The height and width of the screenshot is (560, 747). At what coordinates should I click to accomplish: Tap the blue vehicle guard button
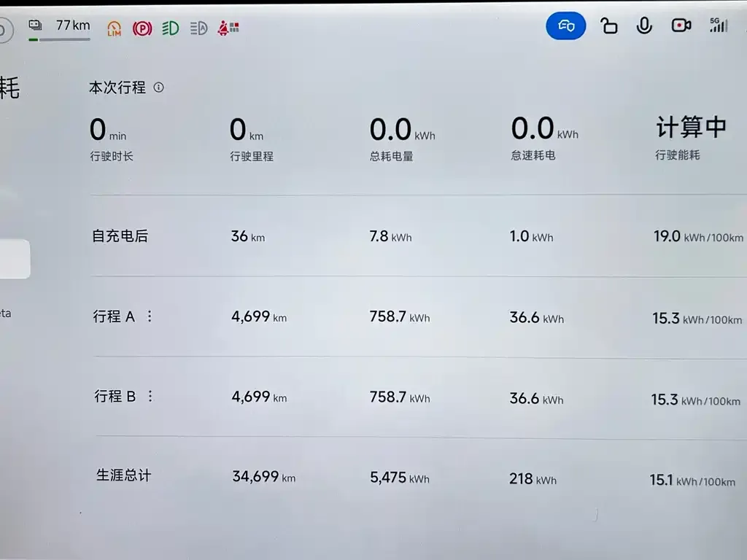565,26
